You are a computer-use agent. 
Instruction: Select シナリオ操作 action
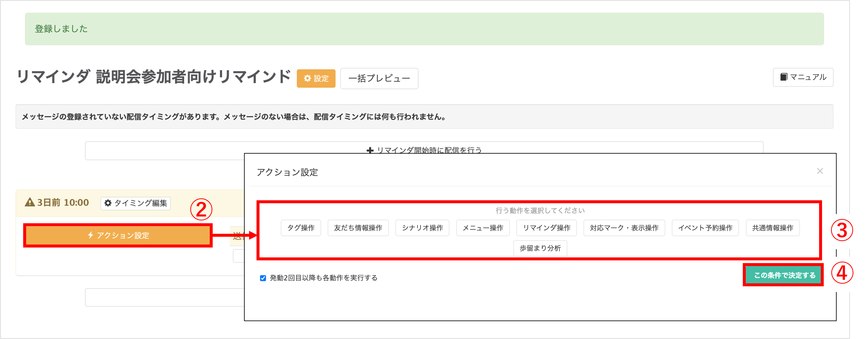(x=422, y=228)
